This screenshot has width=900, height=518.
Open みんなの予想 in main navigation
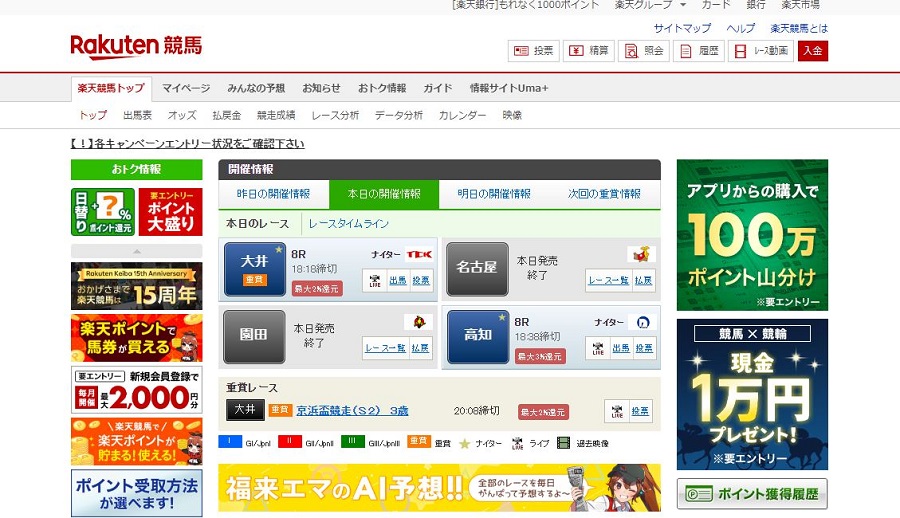tap(256, 88)
